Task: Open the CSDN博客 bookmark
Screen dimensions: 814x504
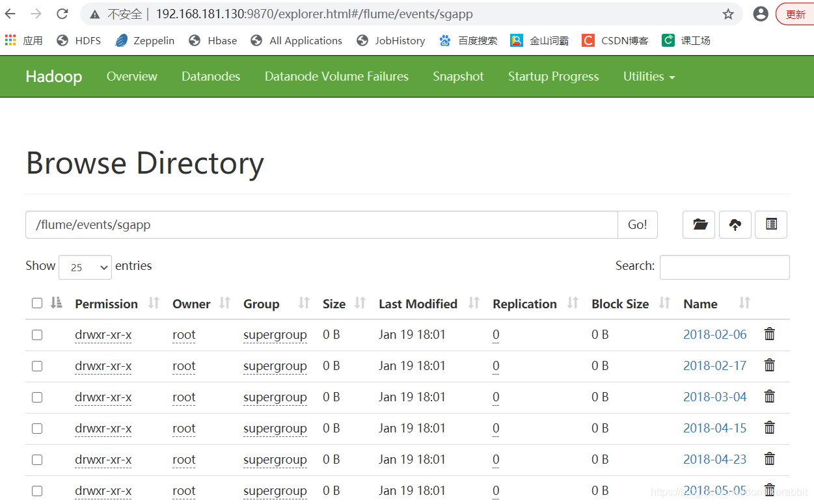Action: coord(615,40)
